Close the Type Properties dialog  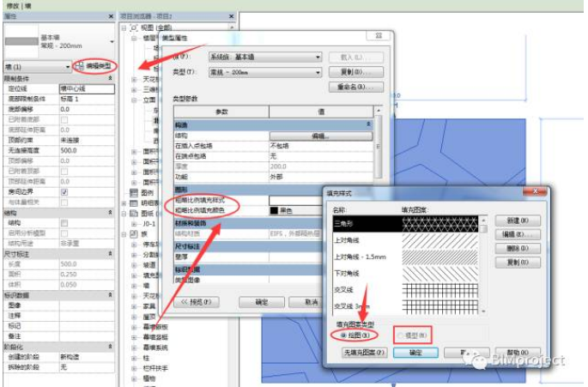click(x=379, y=36)
